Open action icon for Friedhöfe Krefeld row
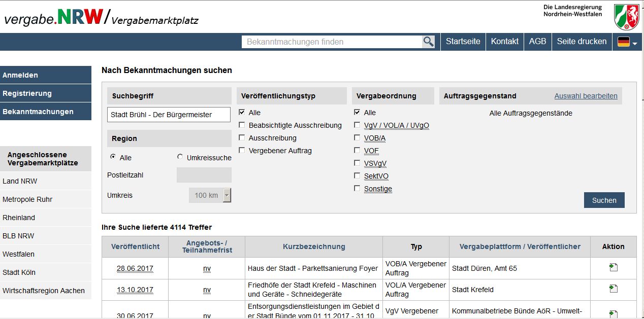Screen dimensions: 644x319 614,289
